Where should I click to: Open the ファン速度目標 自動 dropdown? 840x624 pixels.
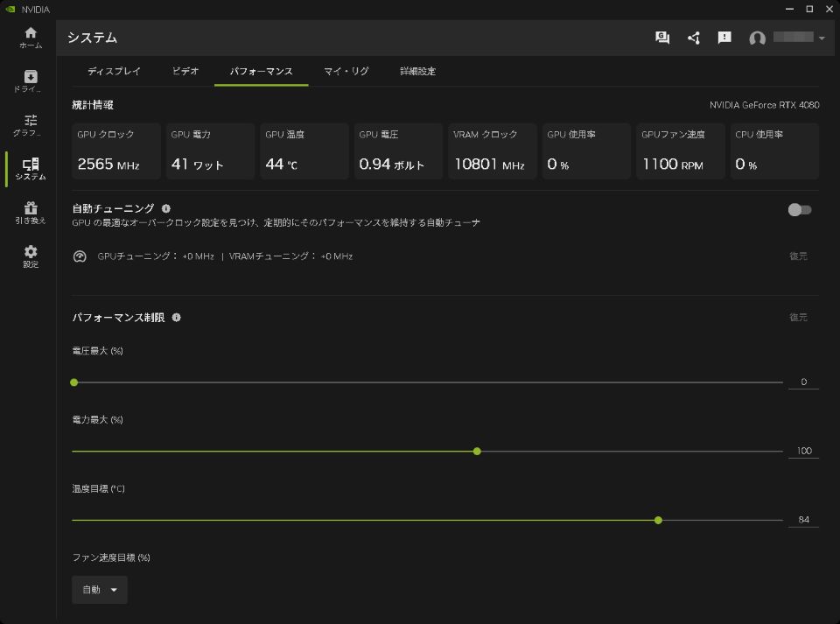[100, 590]
